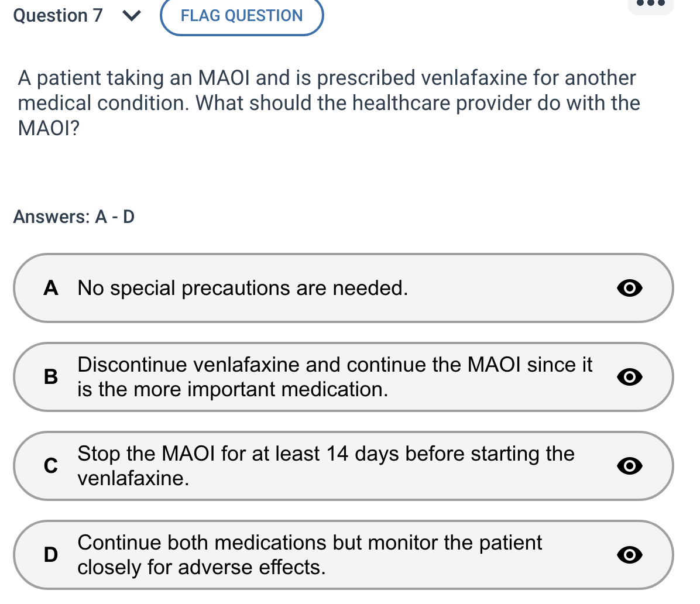Open the three-dot more options menu
This screenshot has height=604, width=700.
[651, 4]
